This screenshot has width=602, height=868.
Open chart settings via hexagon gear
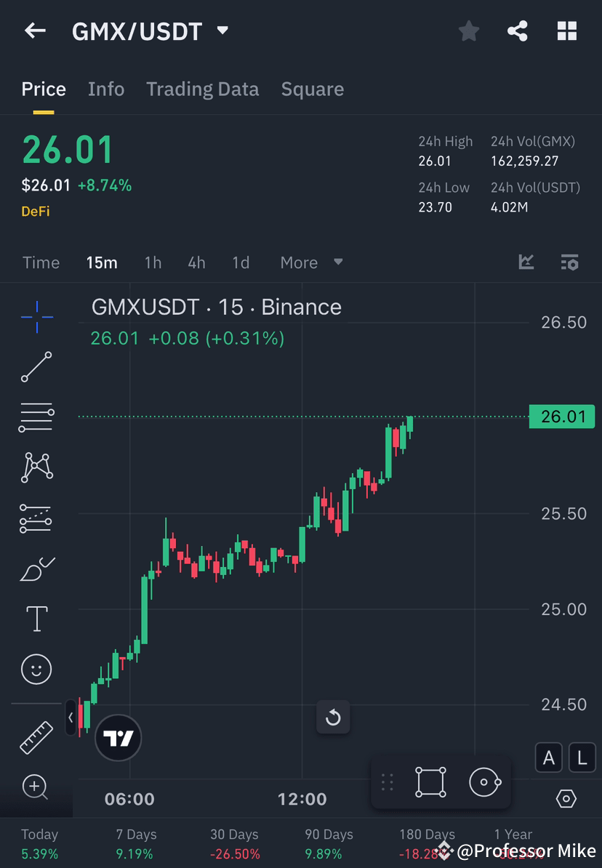point(567,798)
